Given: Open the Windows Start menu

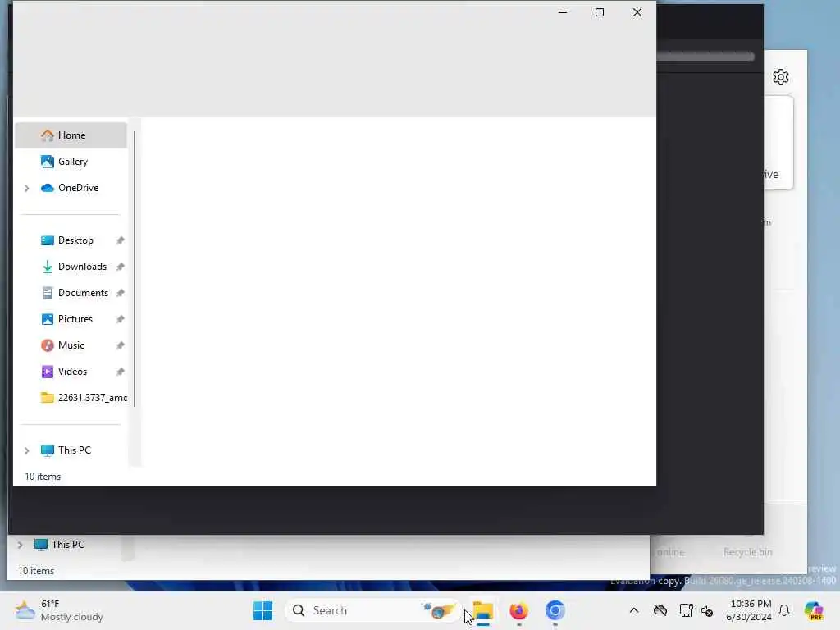Looking at the screenshot, I should [262, 610].
